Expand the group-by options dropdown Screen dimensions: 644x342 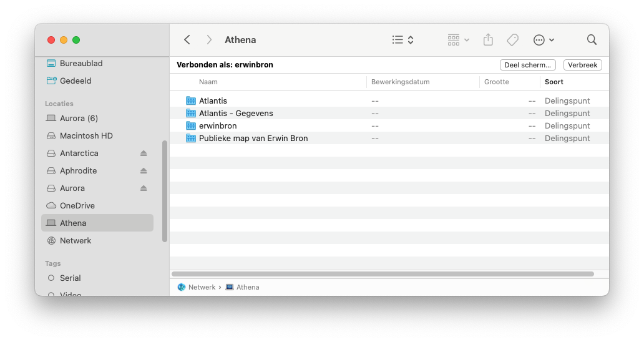pyautogui.click(x=458, y=40)
